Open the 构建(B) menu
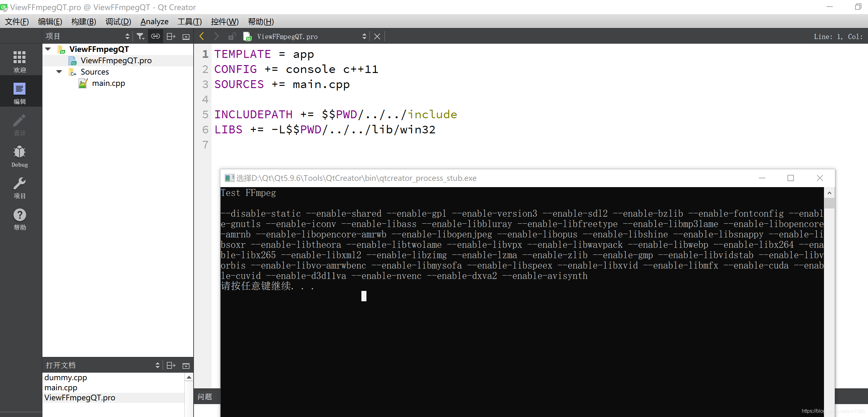The image size is (868, 417). (x=84, y=22)
